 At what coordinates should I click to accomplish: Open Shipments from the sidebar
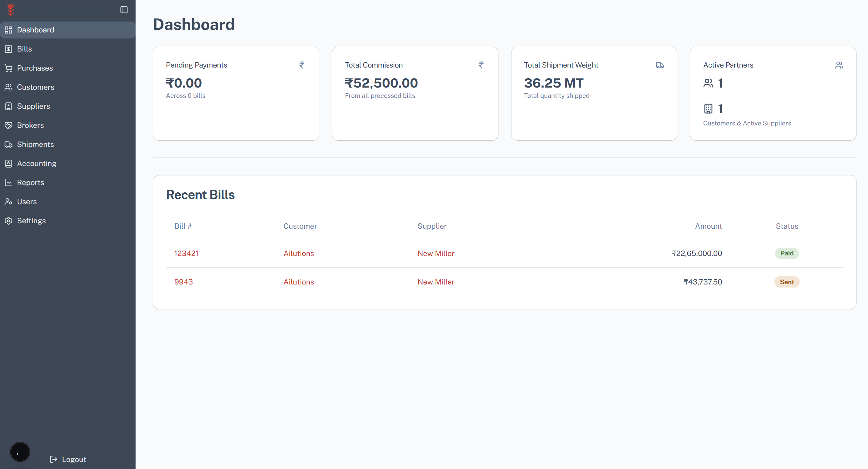[x=68, y=145]
